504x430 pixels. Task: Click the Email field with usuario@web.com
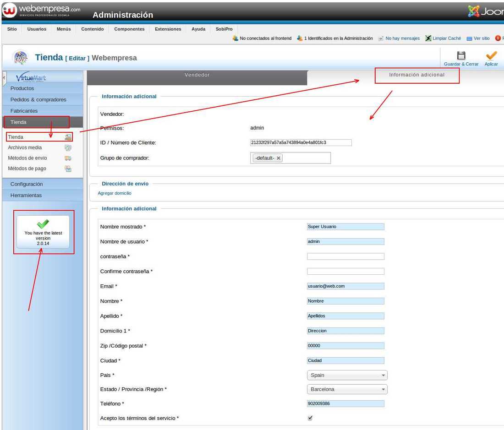pyautogui.click(x=345, y=286)
